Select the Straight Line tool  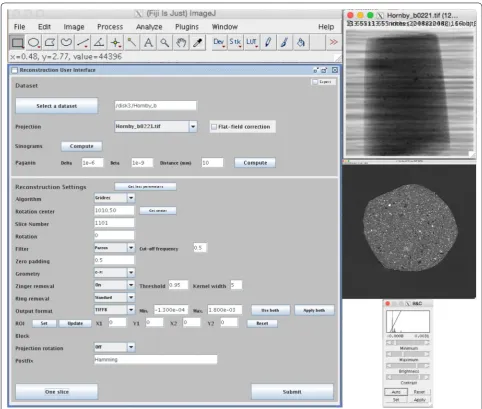click(83, 42)
